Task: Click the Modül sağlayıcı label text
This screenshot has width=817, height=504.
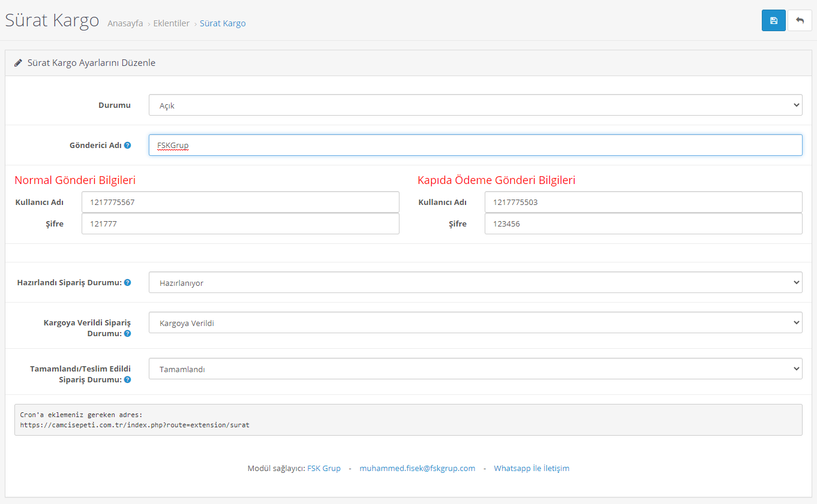Action: click(276, 468)
